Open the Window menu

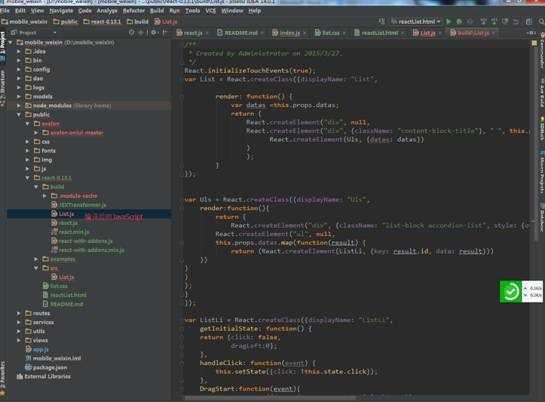pyautogui.click(x=232, y=11)
